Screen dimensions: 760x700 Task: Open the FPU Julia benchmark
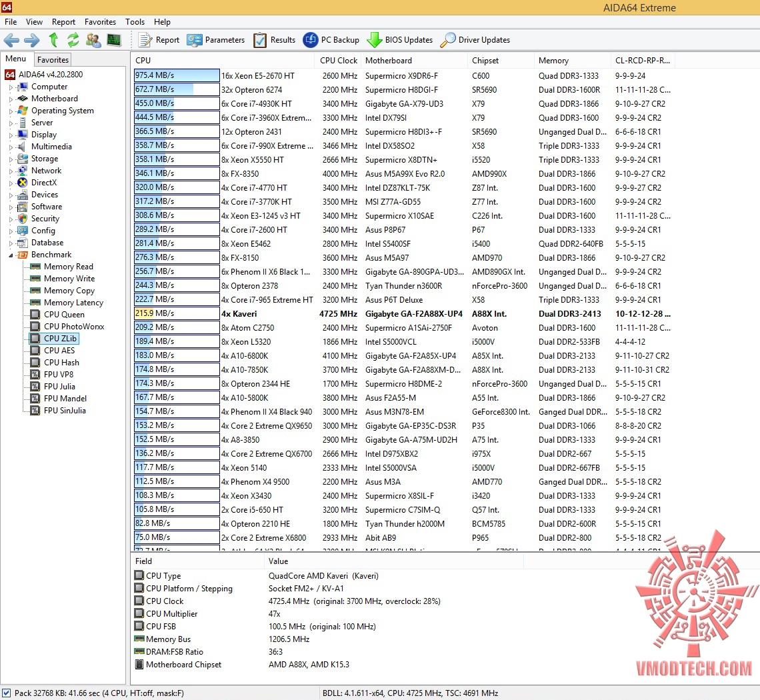[59, 387]
